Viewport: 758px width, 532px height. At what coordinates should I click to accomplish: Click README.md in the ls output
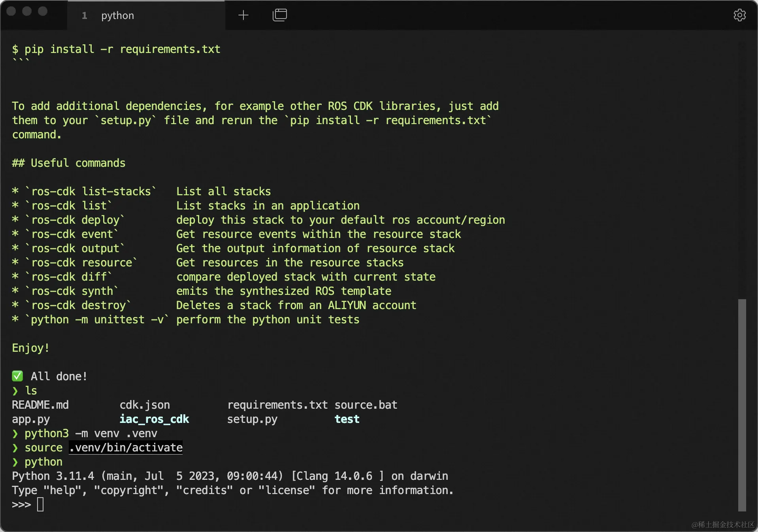coord(40,405)
